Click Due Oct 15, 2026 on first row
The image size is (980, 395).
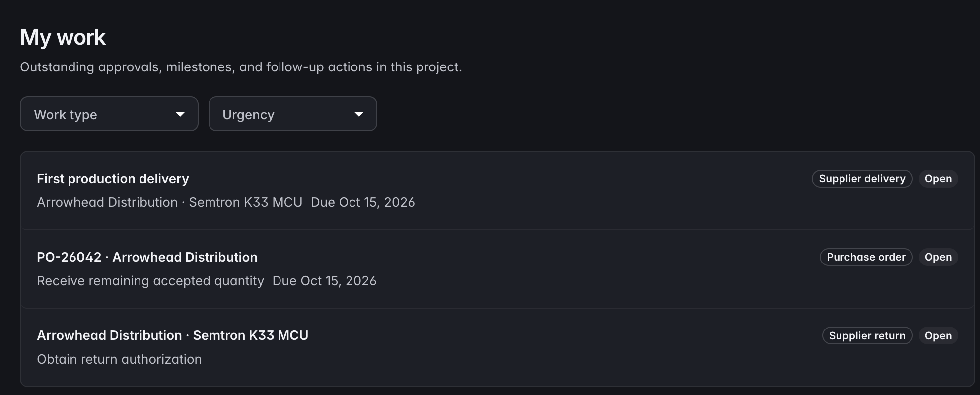point(363,202)
